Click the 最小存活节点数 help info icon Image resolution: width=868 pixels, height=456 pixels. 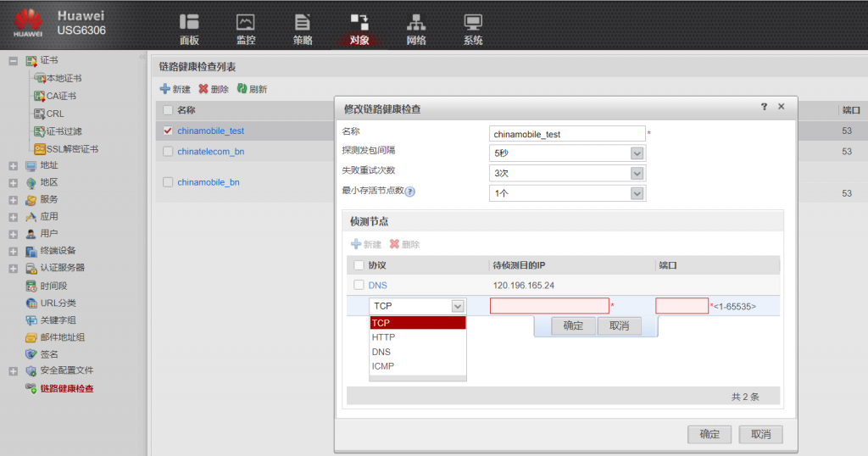[410, 192]
